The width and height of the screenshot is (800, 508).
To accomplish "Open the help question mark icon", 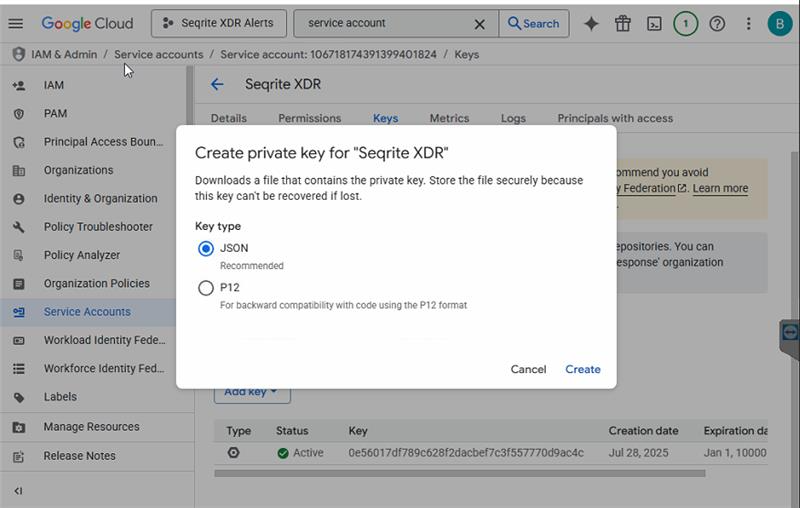I will [x=716, y=24].
